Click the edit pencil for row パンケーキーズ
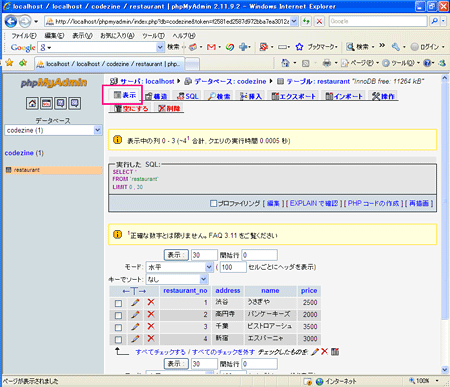The height and width of the screenshot is (387, 450). click(x=135, y=314)
